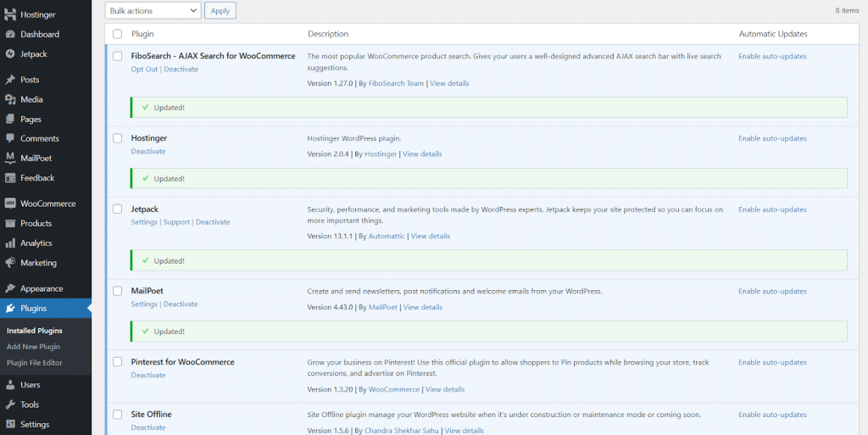View details of MailPoet plugin

click(423, 307)
